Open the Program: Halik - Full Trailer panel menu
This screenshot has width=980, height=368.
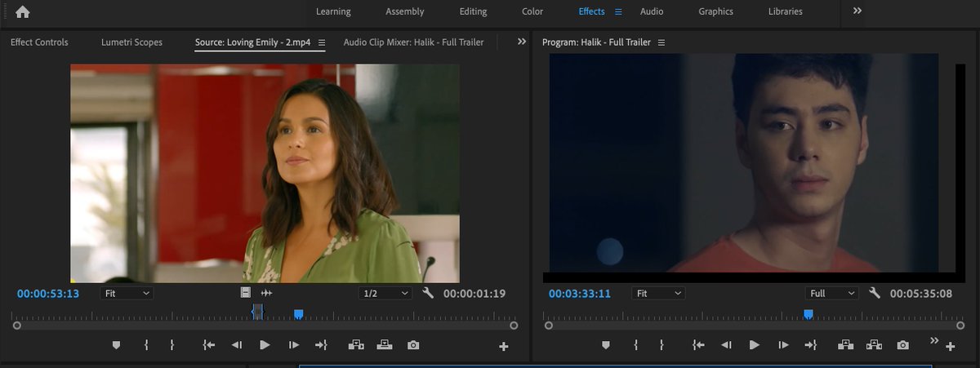tap(661, 42)
